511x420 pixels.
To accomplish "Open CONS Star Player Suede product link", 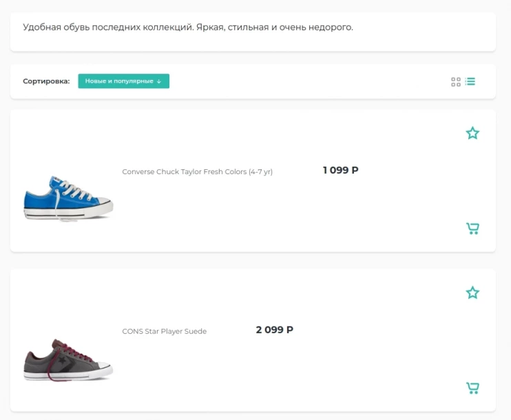I will click(164, 331).
